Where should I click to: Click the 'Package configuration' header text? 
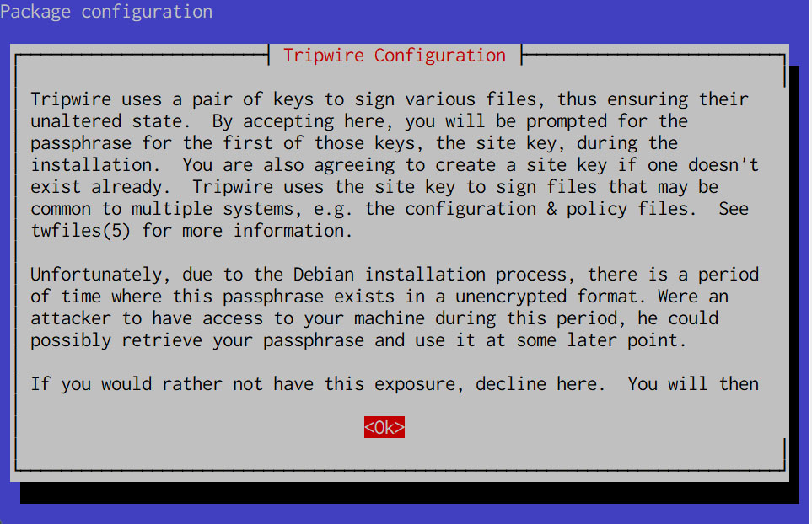point(106,12)
